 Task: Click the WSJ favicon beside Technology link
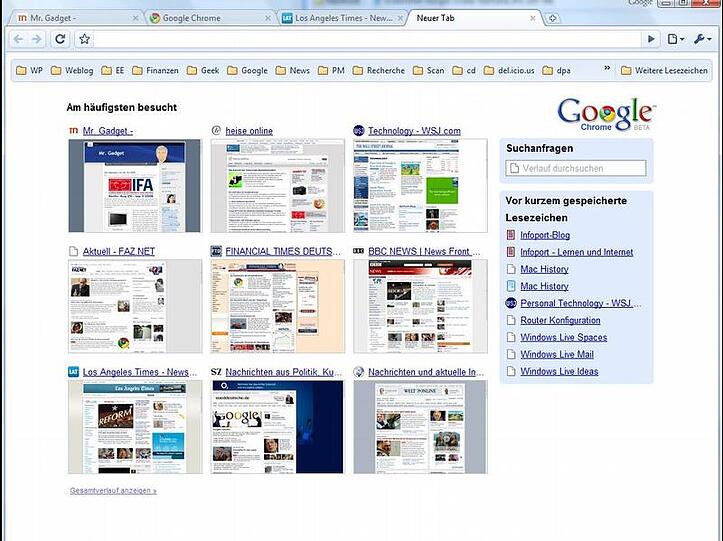point(359,131)
